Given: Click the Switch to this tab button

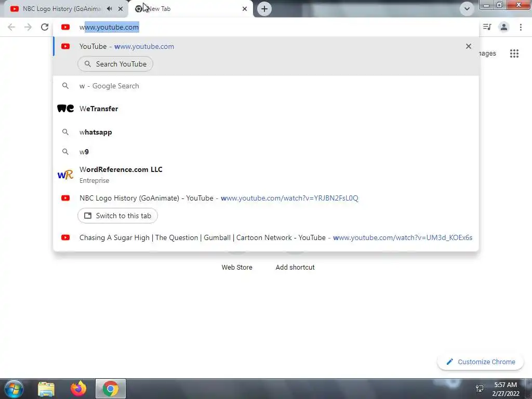Looking at the screenshot, I should click(x=117, y=216).
